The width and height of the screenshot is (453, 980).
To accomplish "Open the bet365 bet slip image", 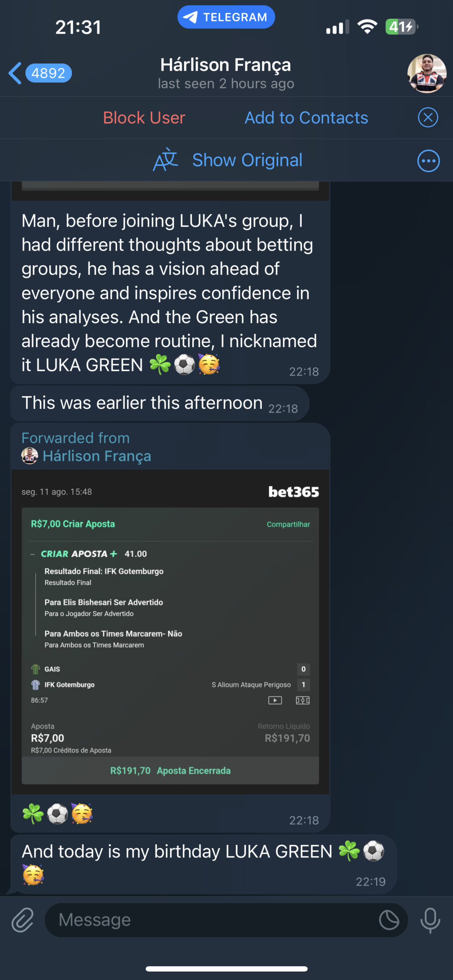I will click(170, 632).
